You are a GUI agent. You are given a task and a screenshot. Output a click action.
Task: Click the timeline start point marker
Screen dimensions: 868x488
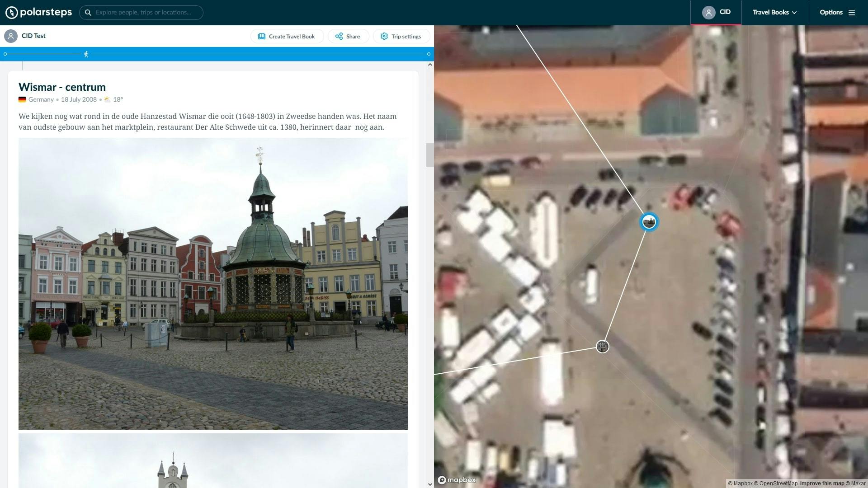(x=5, y=54)
